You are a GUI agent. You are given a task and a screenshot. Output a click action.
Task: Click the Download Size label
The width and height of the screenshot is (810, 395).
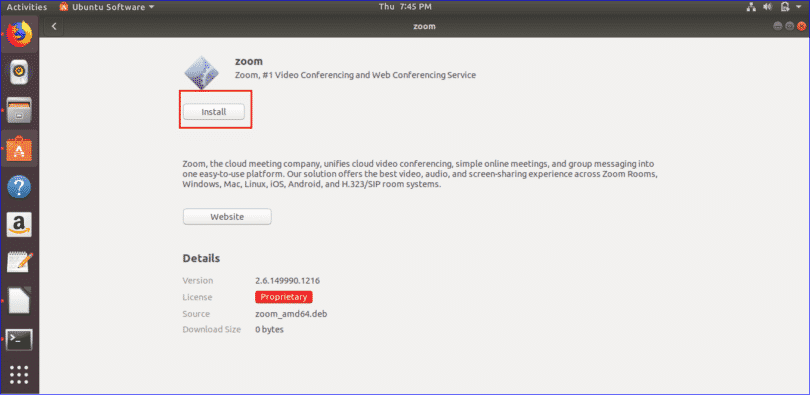point(212,329)
